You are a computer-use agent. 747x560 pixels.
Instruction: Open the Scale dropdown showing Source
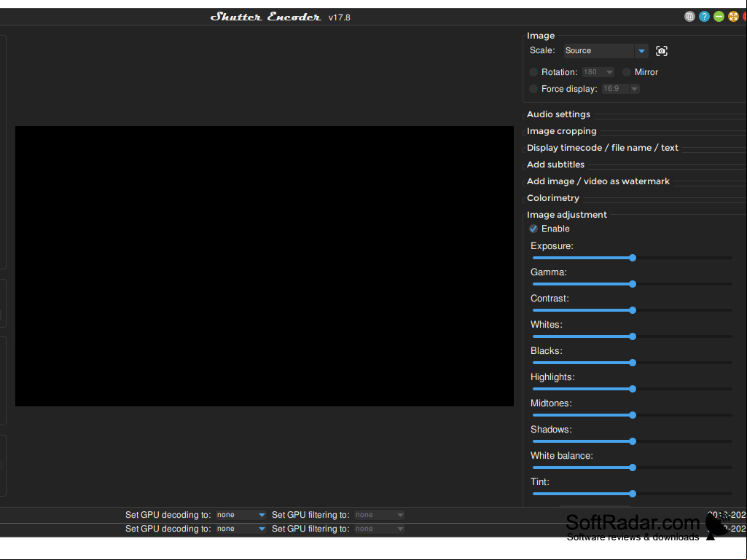(606, 51)
